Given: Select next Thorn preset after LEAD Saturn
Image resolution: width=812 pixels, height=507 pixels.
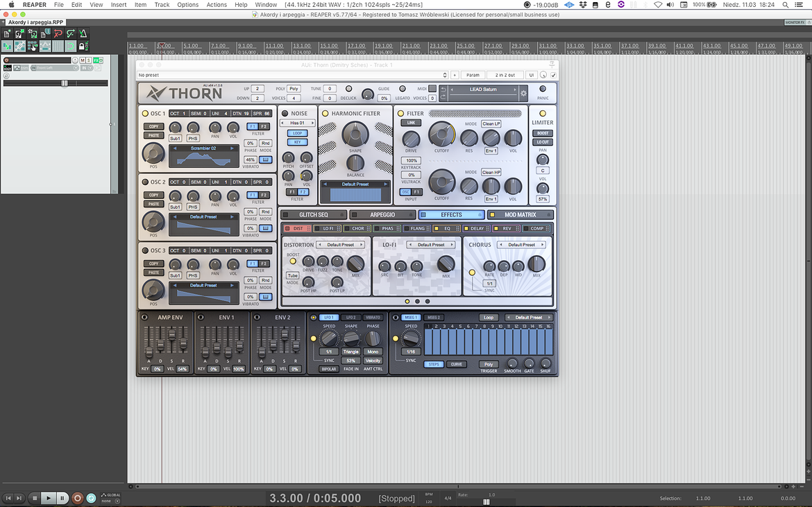Looking at the screenshot, I should (515, 89).
